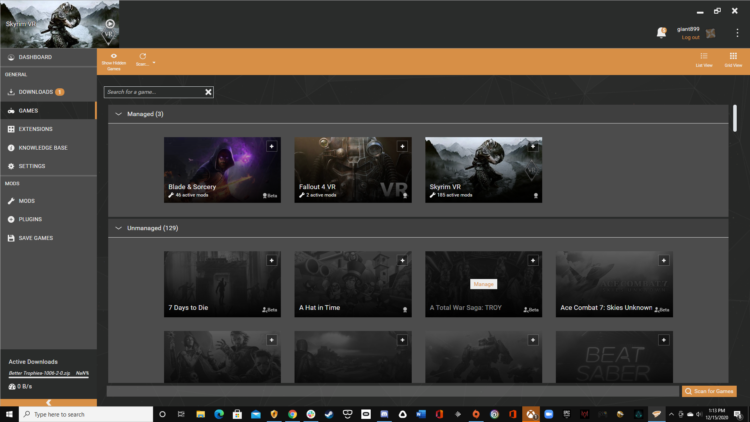Select Ace Combat 7: Skies Unknown tile
This screenshot has height=422, width=750.
tap(614, 284)
